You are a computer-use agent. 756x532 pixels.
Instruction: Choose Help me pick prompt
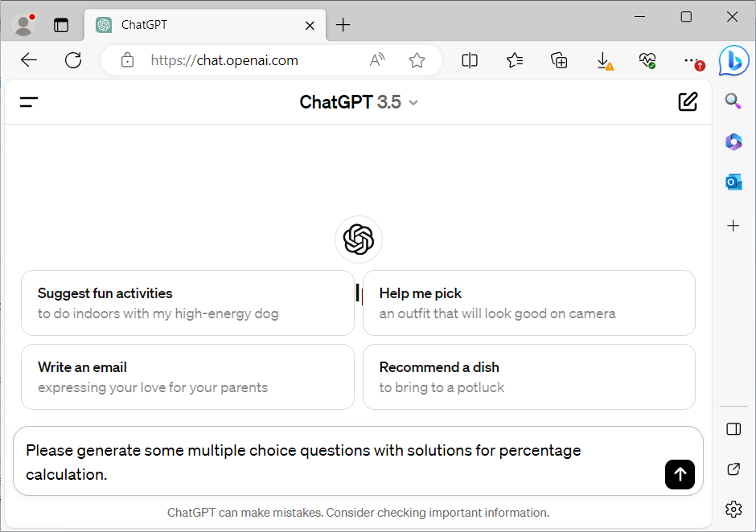(529, 303)
